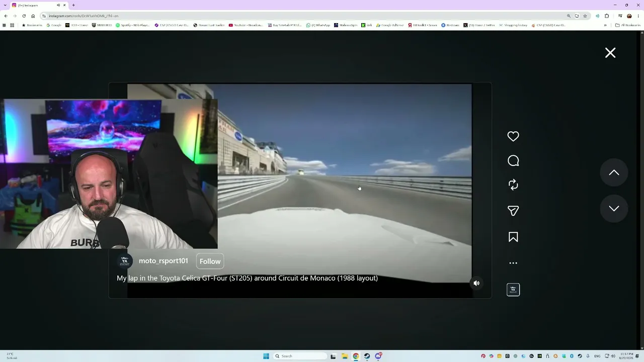Open more options three-dot menu for reel
Viewport: 644px width, 362px height.
point(513,263)
